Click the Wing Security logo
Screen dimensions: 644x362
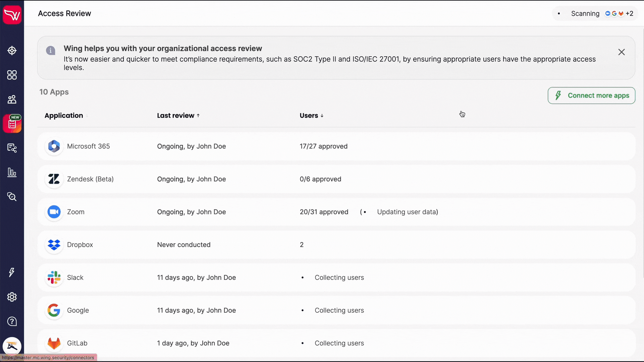[x=12, y=15]
